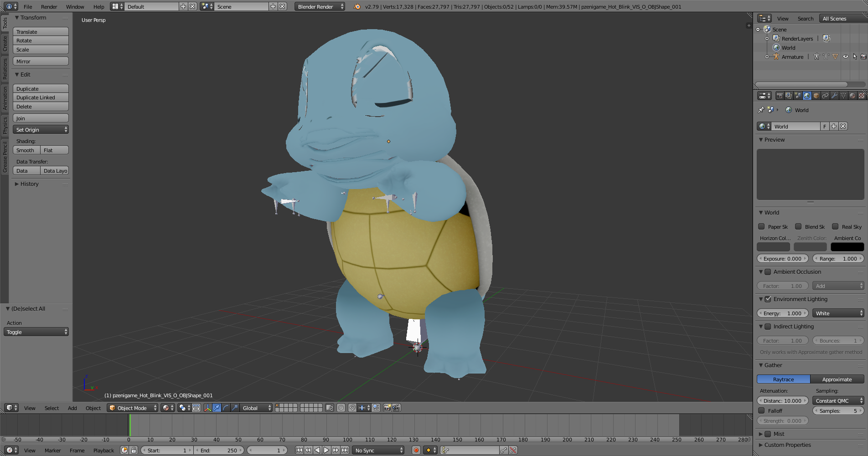The height and width of the screenshot is (456, 868).
Task: Toggle proportional editing circle icon
Action: pyautogui.click(x=341, y=408)
